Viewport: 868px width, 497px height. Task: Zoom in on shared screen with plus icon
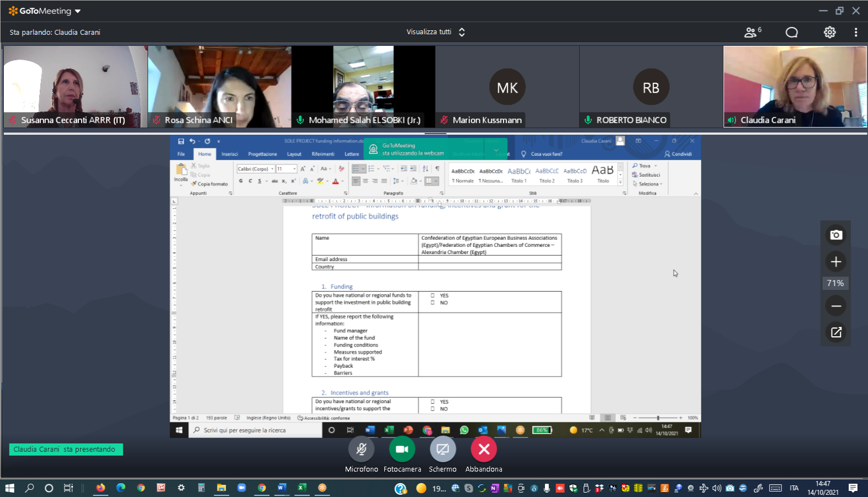tap(836, 262)
